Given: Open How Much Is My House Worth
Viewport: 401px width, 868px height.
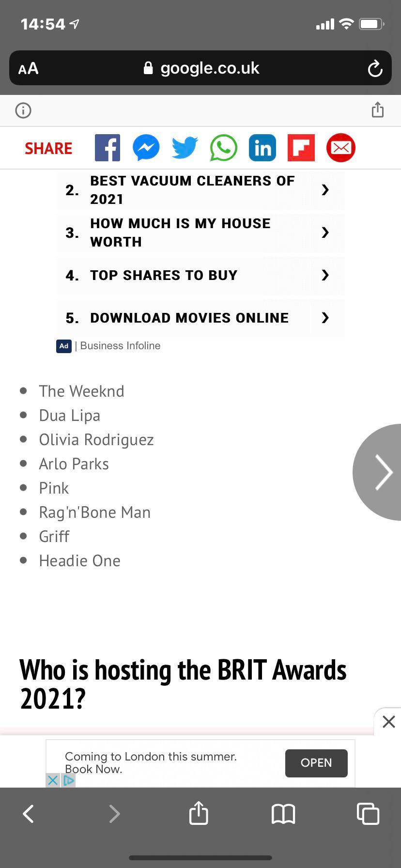Looking at the screenshot, I should [200, 232].
